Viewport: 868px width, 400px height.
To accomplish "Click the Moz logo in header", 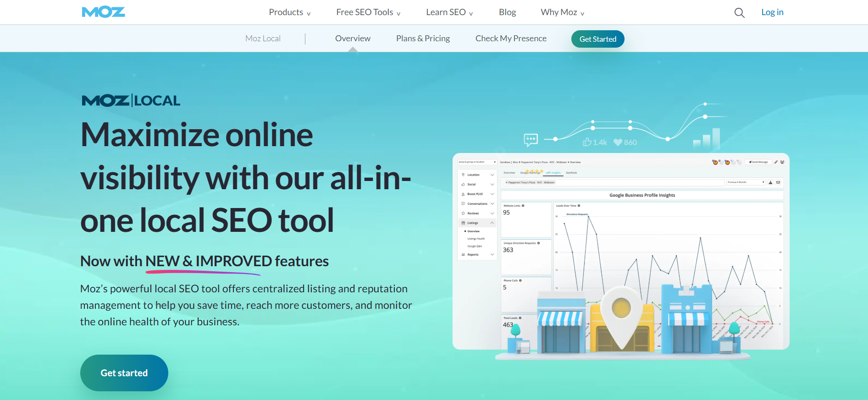I will [x=103, y=12].
